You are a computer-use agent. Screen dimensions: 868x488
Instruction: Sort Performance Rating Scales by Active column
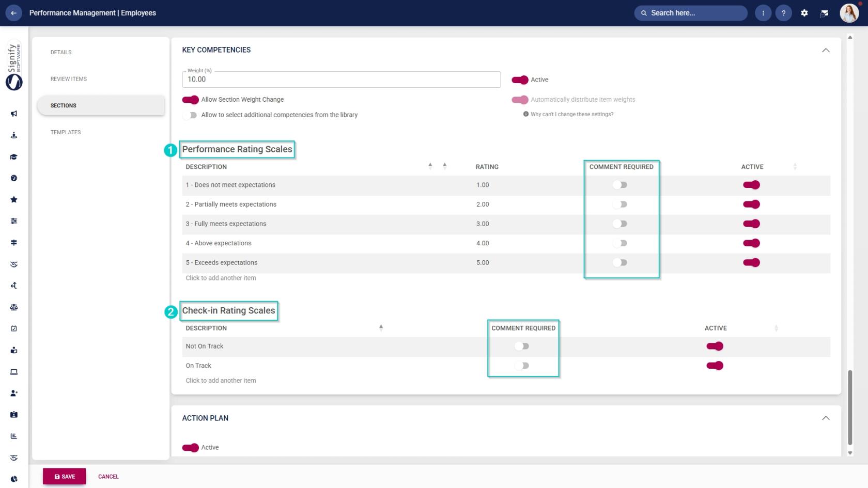(795, 167)
